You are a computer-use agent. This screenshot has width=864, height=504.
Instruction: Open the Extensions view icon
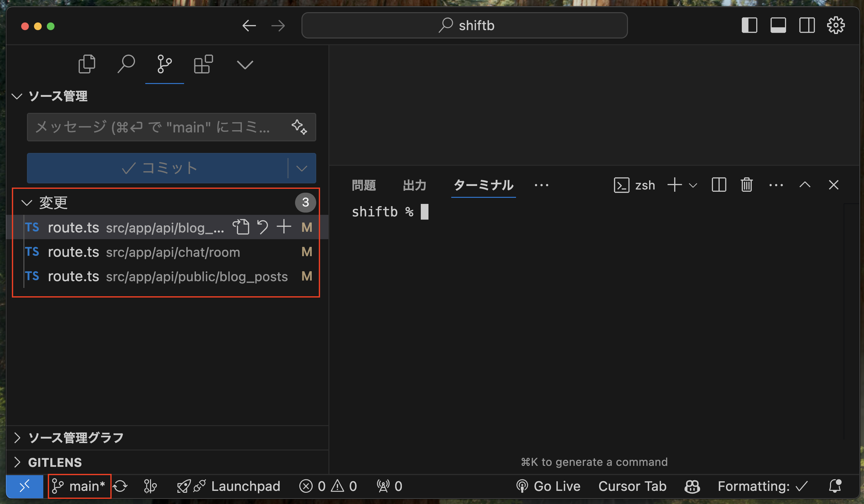[x=203, y=64]
